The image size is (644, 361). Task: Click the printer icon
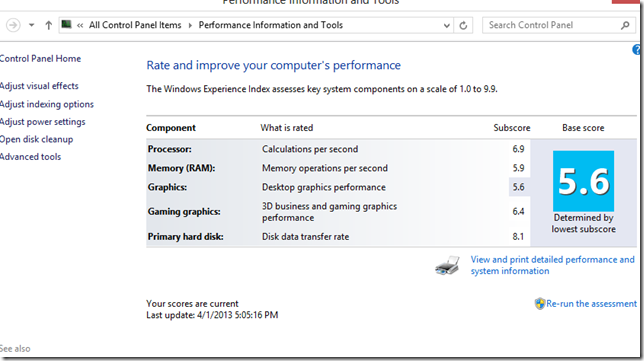tap(447, 265)
